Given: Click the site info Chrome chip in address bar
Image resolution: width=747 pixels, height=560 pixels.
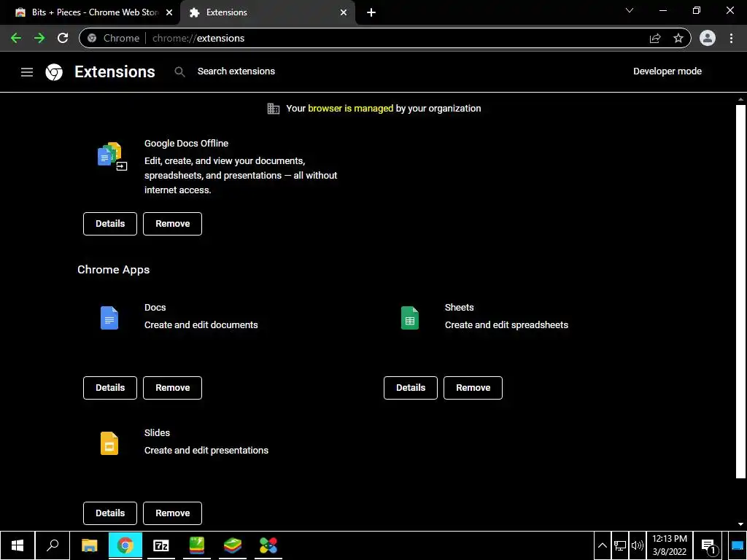Looking at the screenshot, I should pyautogui.click(x=113, y=38).
